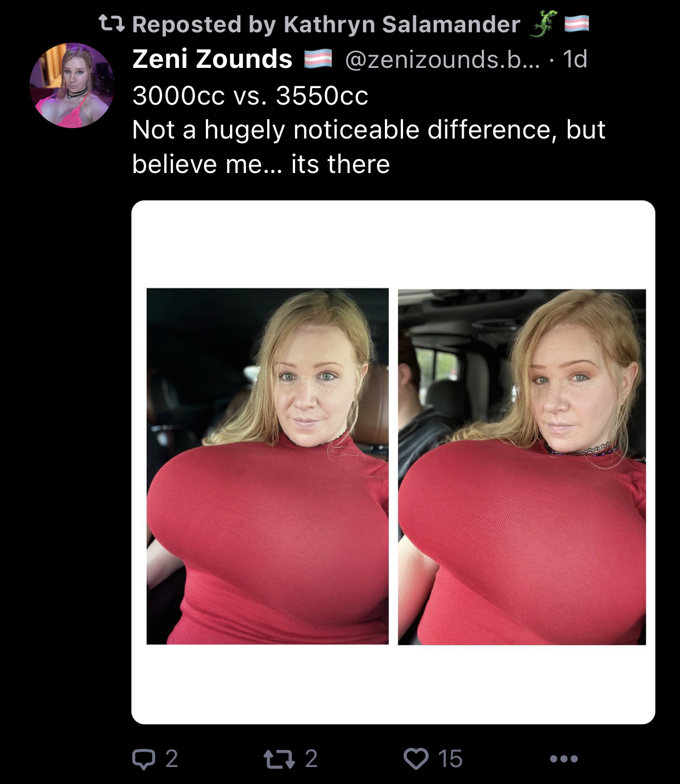Open the post text '3000cc vs. 3550cc'
680x784 pixels.
point(250,95)
